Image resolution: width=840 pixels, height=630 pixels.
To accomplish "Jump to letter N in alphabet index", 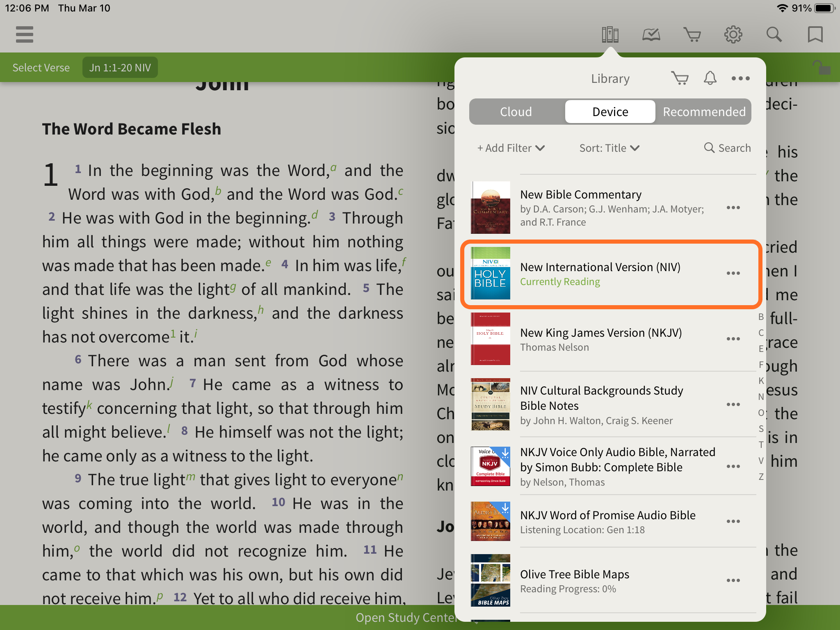I will click(x=761, y=397).
